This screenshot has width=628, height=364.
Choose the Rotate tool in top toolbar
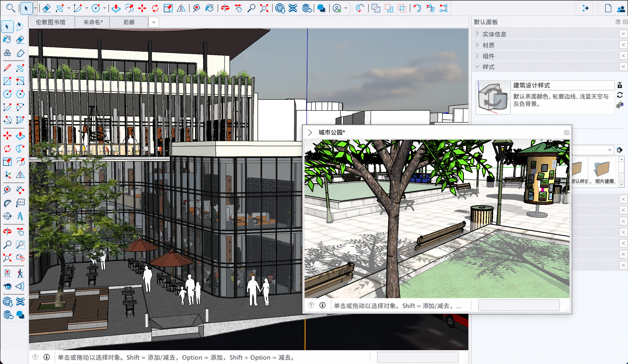[x=155, y=8]
